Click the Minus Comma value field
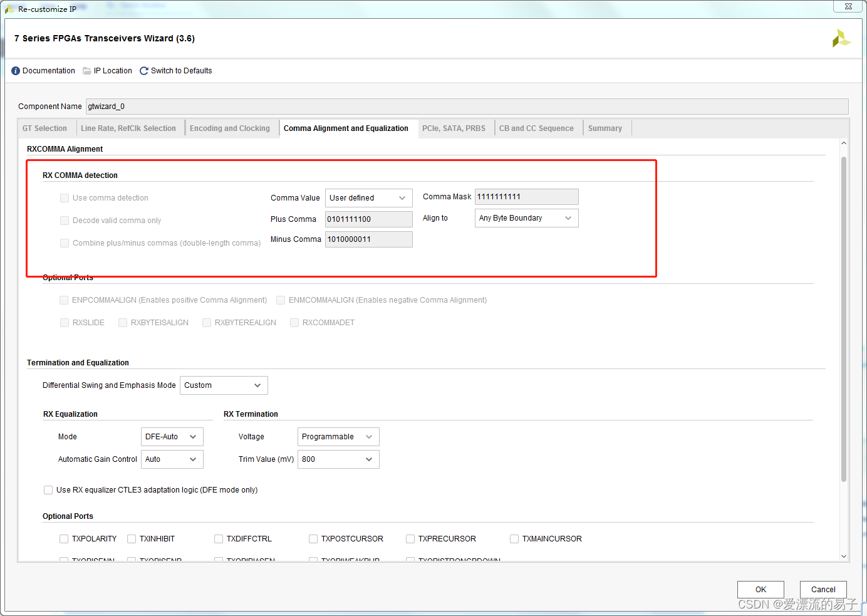 point(369,239)
